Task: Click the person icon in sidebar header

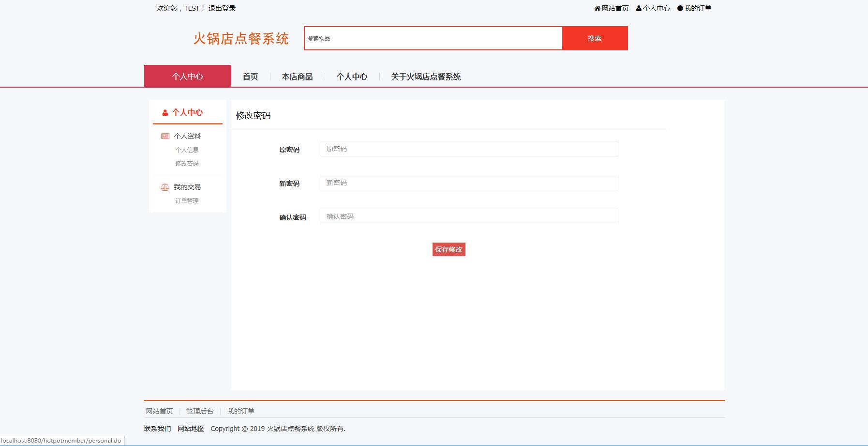Action: pyautogui.click(x=165, y=113)
